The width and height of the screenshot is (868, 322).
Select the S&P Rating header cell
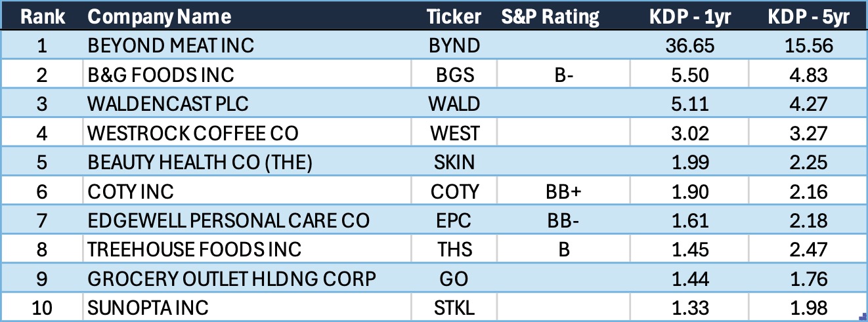[x=551, y=16]
